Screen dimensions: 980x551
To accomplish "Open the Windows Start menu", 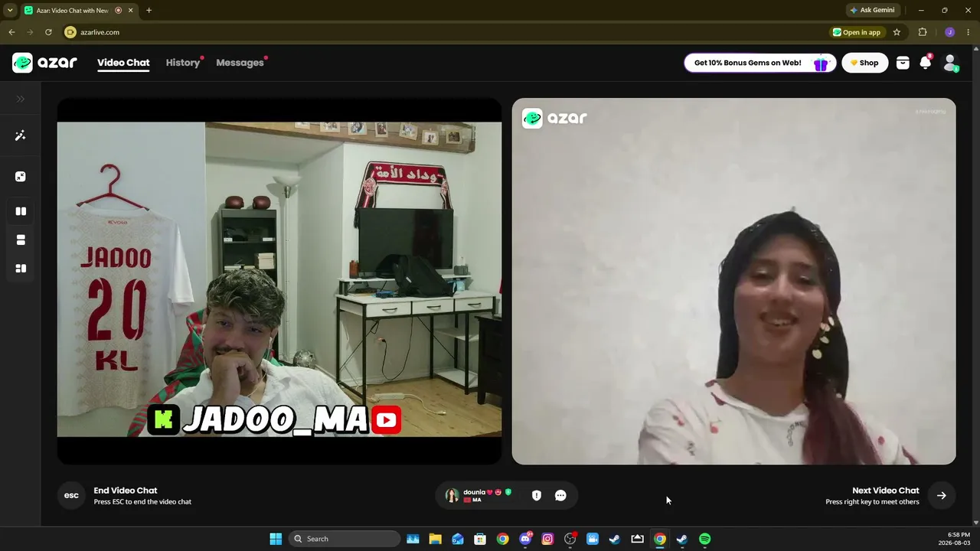I will pos(276,539).
